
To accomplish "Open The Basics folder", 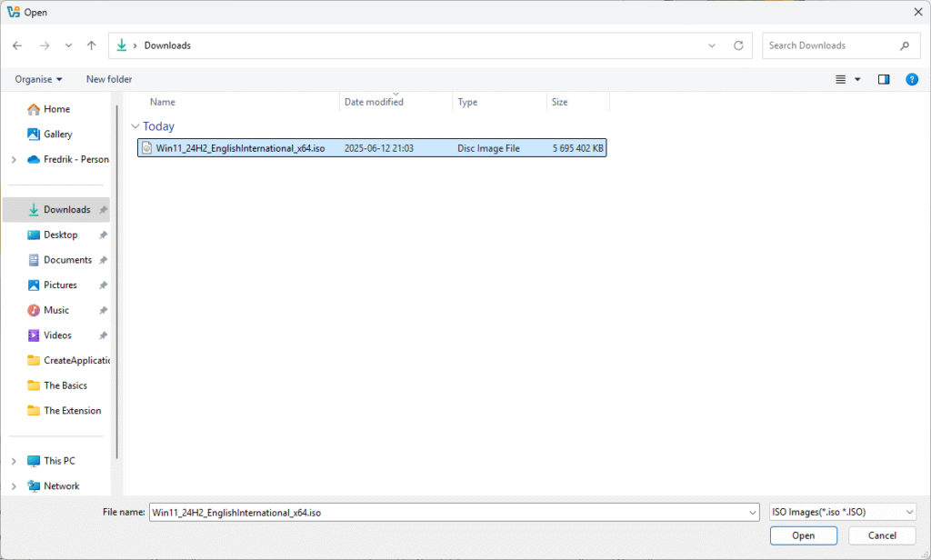I will click(57, 386).
